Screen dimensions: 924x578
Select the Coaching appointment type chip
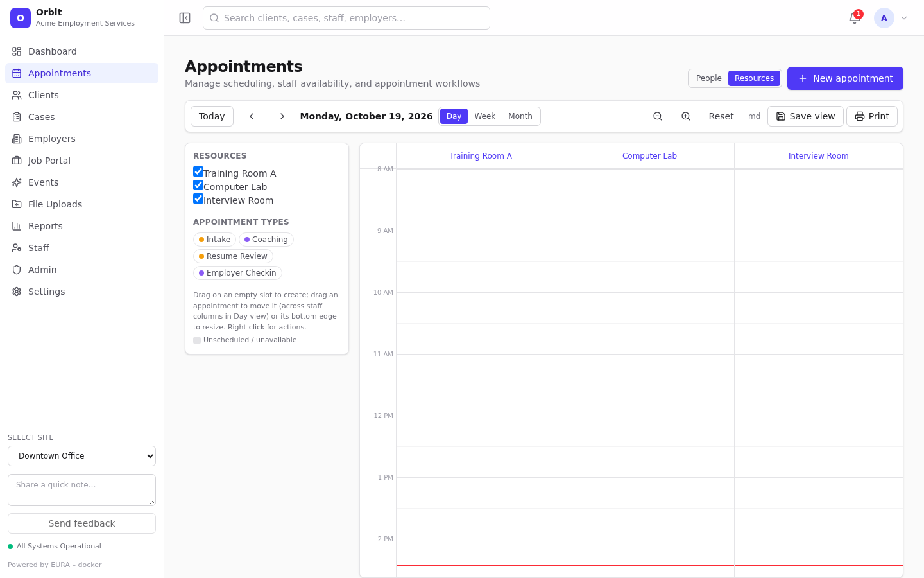tap(266, 240)
